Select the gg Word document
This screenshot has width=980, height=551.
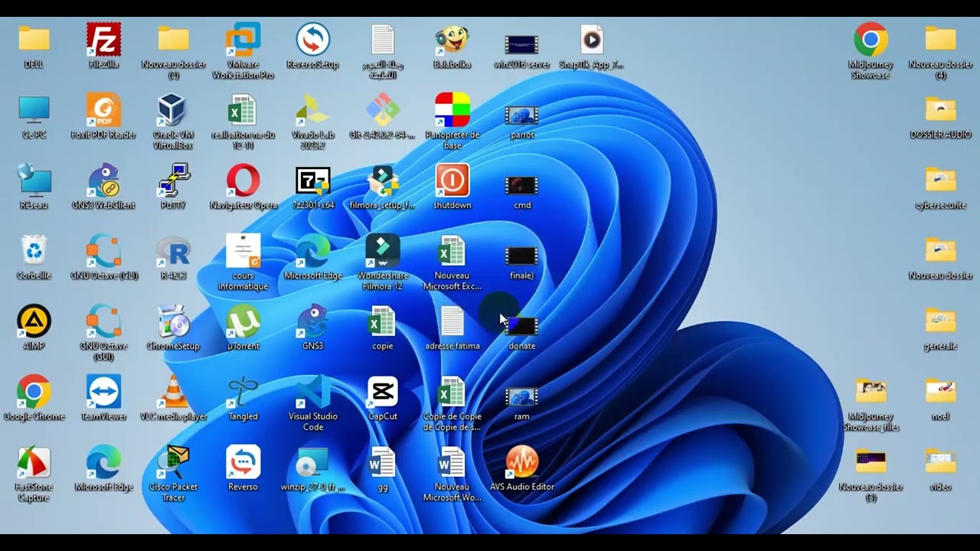(382, 462)
